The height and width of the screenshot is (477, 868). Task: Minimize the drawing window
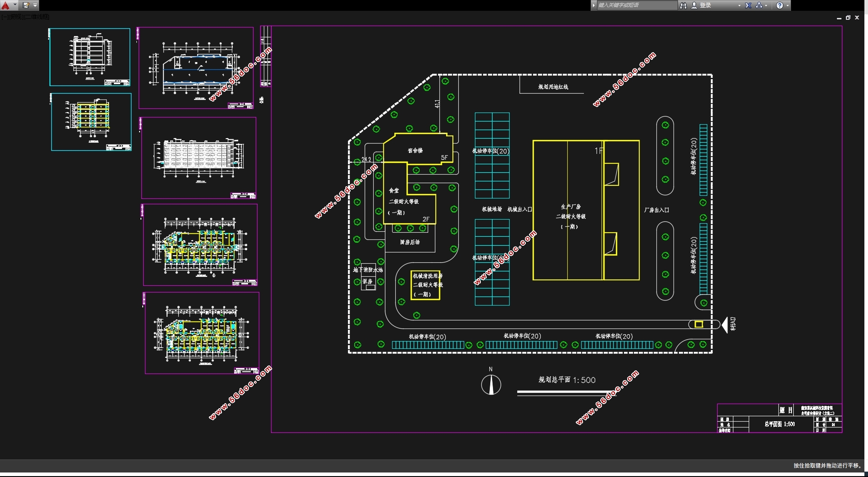839,18
